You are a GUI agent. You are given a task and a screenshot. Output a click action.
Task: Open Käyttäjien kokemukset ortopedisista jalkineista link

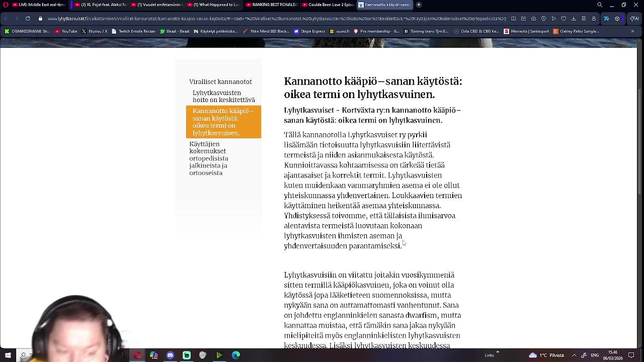(x=208, y=158)
